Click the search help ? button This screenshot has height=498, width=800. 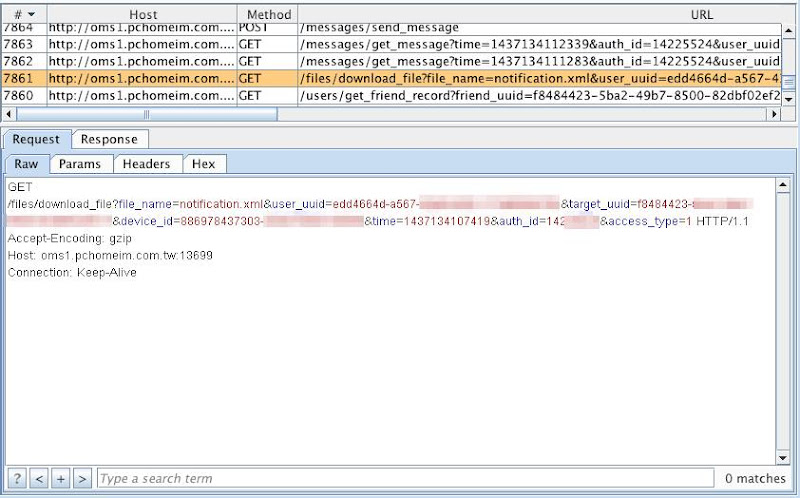pyautogui.click(x=17, y=479)
